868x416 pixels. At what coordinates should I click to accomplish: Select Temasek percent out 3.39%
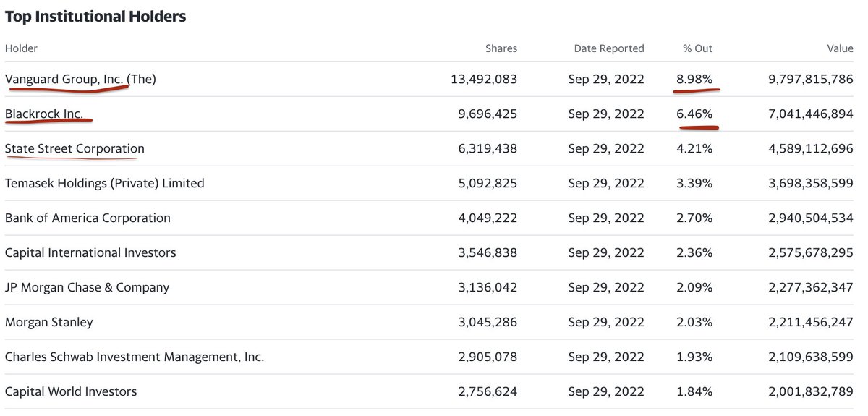point(694,183)
